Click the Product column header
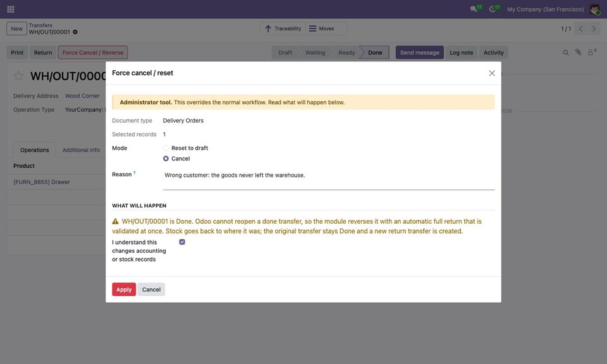607x364 pixels. click(x=24, y=166)
